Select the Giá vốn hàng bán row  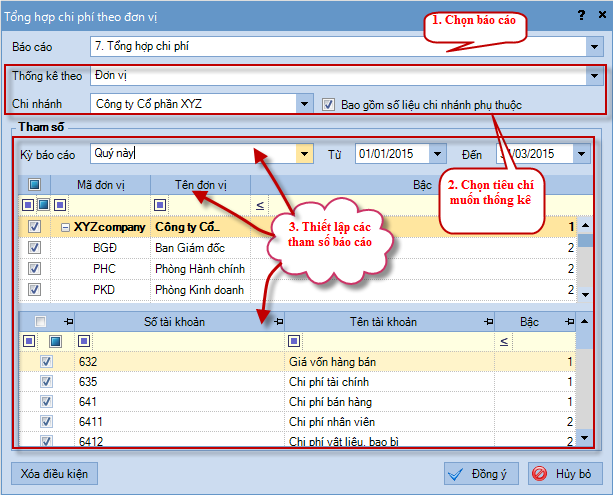coord(297,362)
